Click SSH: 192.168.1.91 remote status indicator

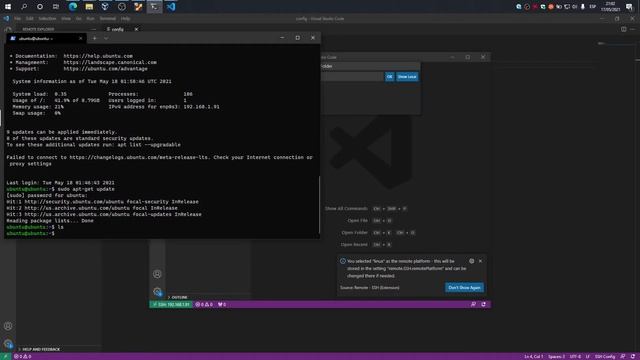[171, 304]
